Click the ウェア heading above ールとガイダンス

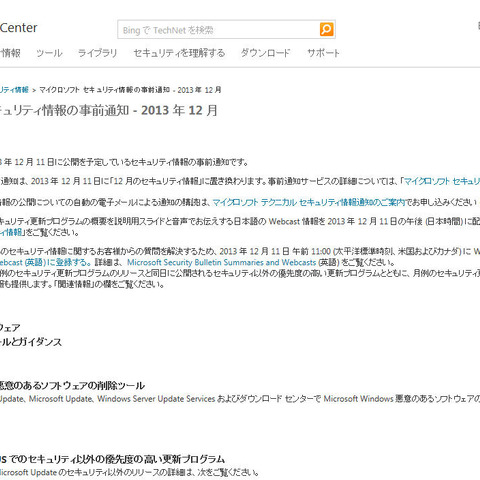(x=10, y=328)
